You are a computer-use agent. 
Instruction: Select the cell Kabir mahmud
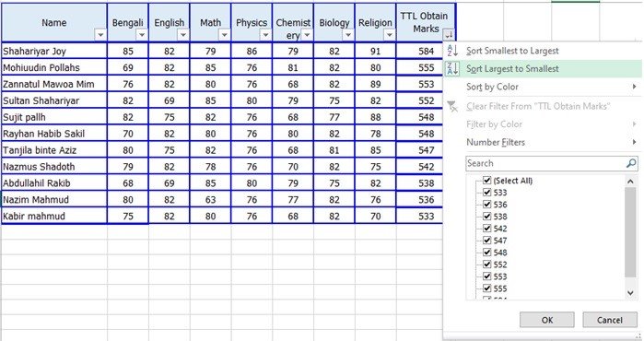(x=54, y=216)
